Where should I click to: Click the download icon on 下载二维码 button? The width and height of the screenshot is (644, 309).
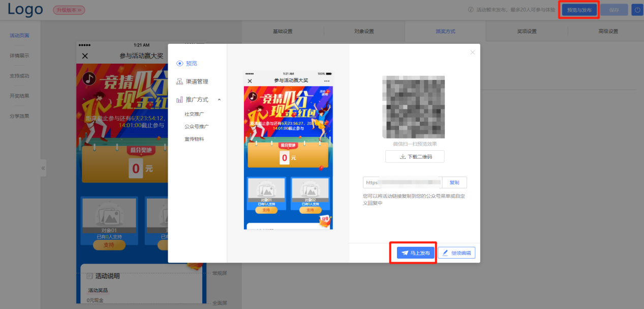click(403, 156)
